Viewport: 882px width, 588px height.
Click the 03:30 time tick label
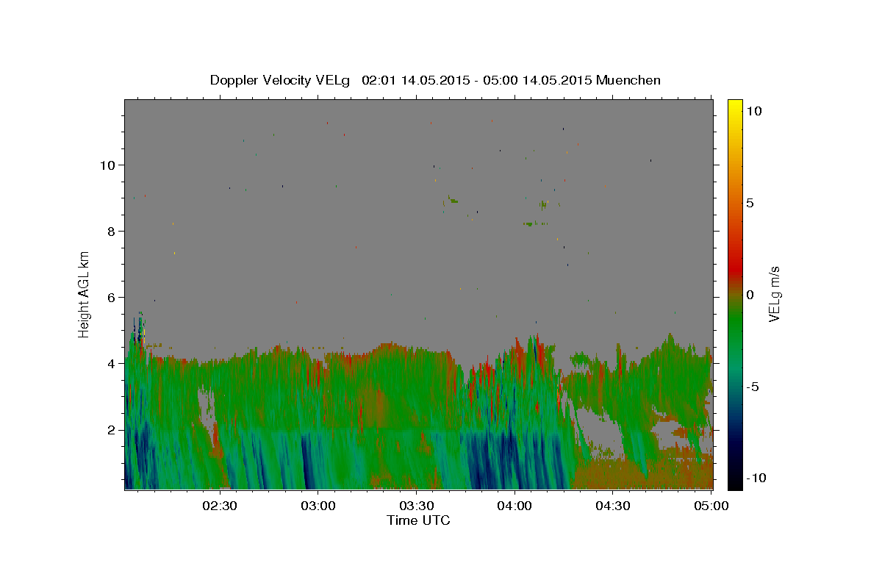pos(416,506)
